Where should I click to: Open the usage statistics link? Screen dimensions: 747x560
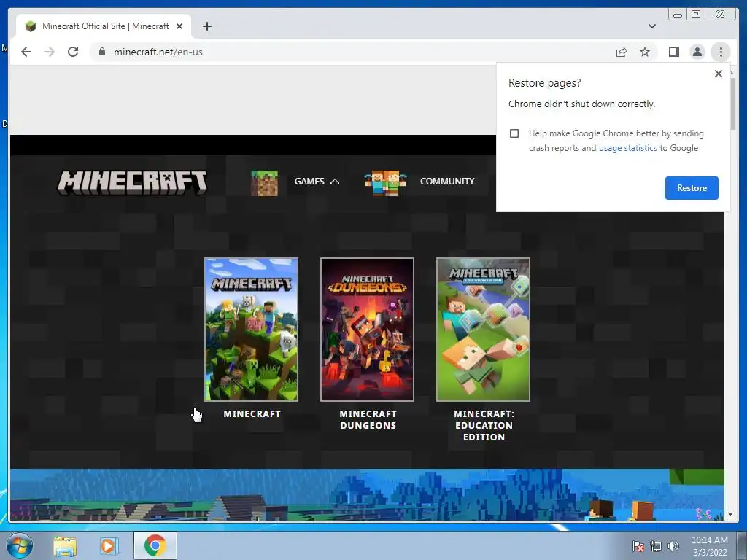(628, 148)
